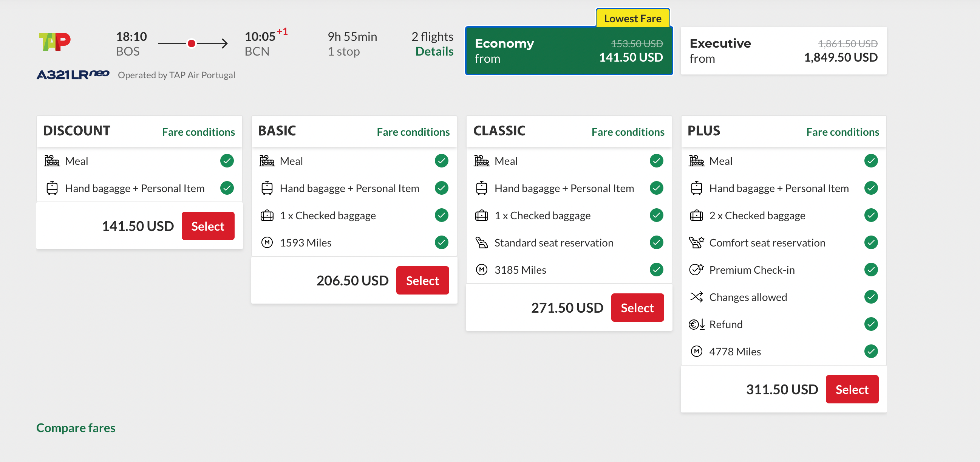
Task: Click checkmark next to 2 x Checked baggage
Action: tap(870, 215)
